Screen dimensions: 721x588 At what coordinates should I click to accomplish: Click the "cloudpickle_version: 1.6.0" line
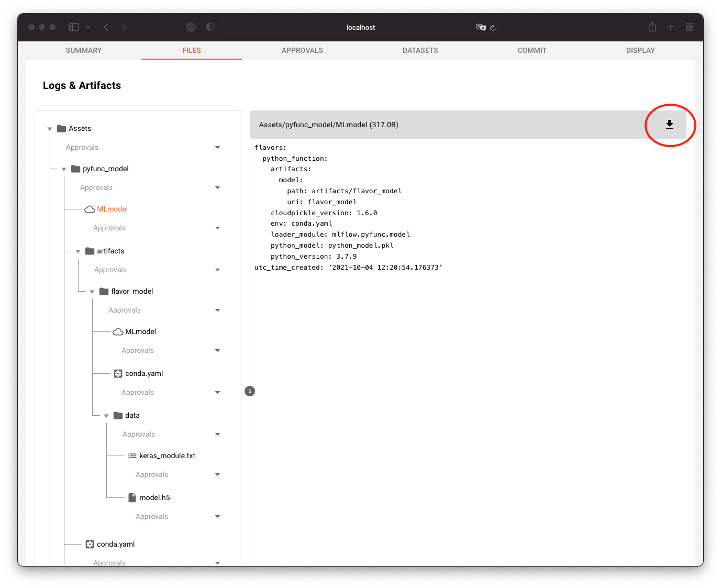pos(324,213)
